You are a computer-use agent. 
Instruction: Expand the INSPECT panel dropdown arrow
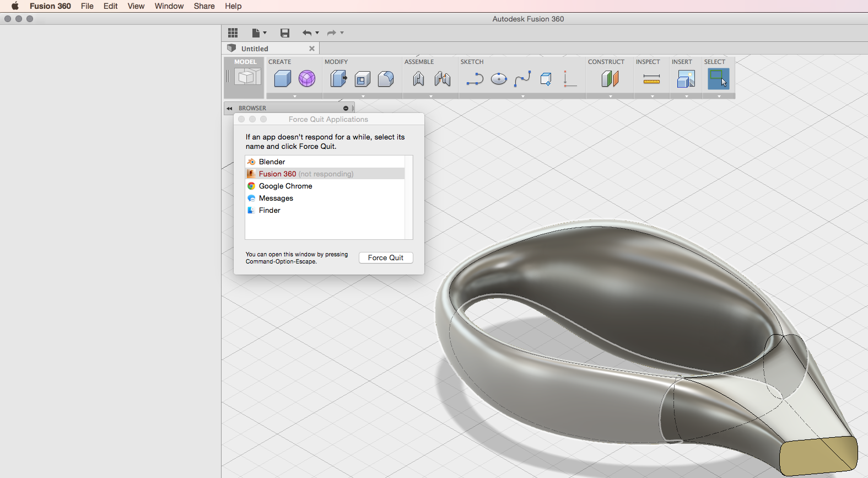tap(652, 96)
